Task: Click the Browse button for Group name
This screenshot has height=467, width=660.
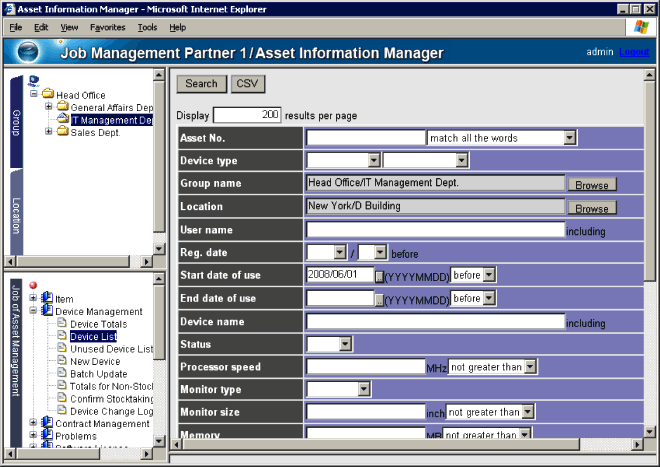Action: pos(591,185)
